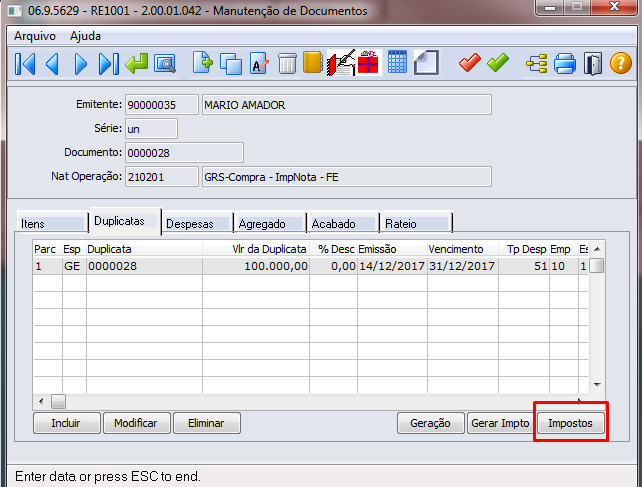Click the red checkmark icon
Image resolution: width=642 pixels, height=487 pixels.
tap(470, 63)
